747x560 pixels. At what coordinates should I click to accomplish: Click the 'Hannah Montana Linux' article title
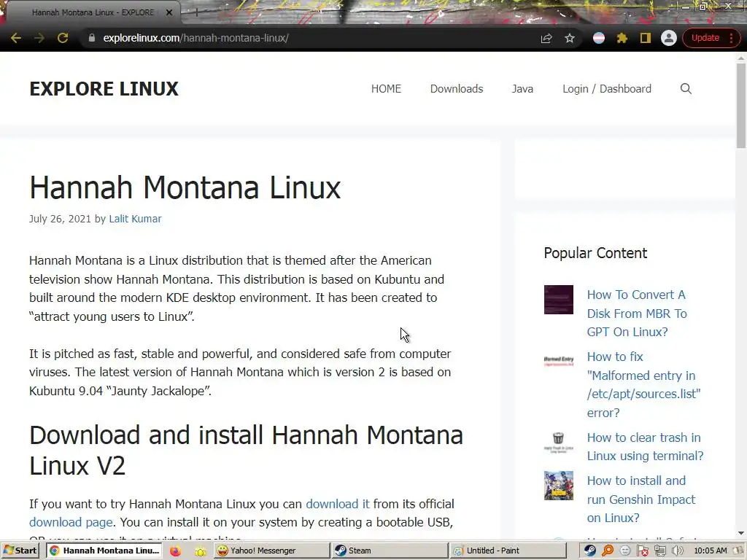pos(185,187)
